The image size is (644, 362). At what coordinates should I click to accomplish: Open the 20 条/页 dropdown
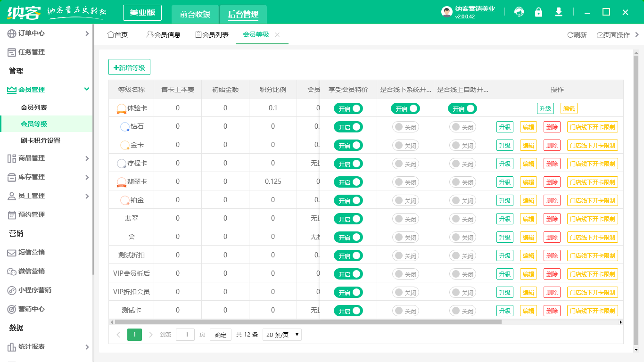click(x=282, y=334)
